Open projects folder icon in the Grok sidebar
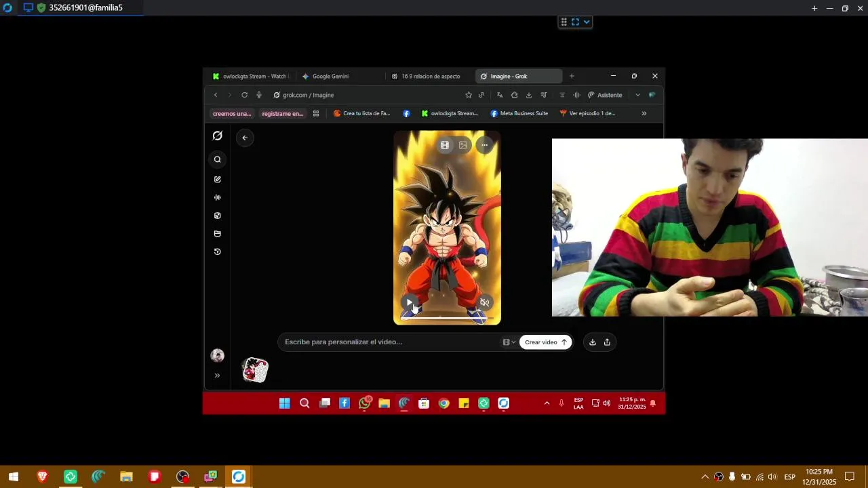Image resolution: width=868 pixels, height=488 pixels. tap(217, 234)
